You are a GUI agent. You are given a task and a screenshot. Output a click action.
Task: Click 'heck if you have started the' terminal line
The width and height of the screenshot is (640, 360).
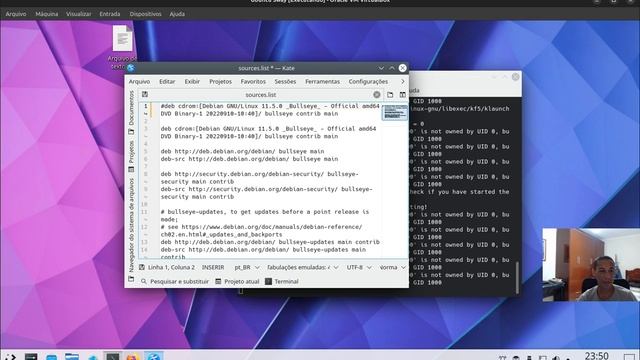click(459, 192)
